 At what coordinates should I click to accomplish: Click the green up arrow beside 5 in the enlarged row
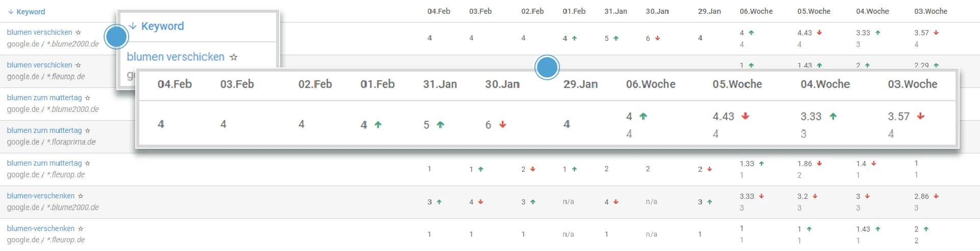[440, 125]
